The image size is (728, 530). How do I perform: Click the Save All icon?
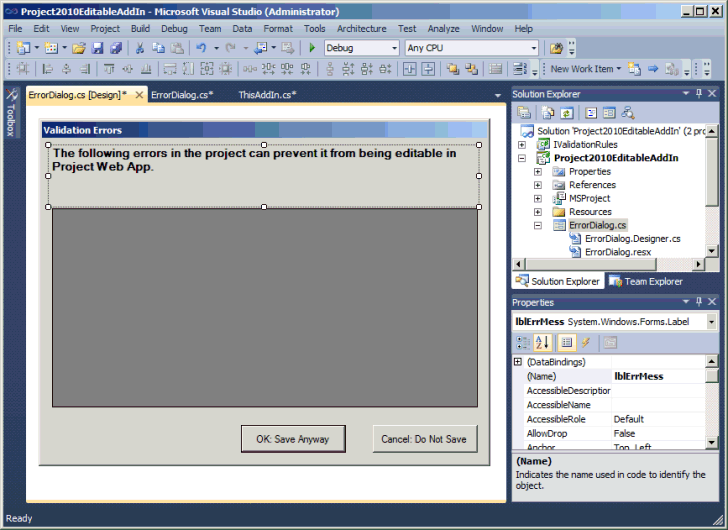(x=116, y=48)
